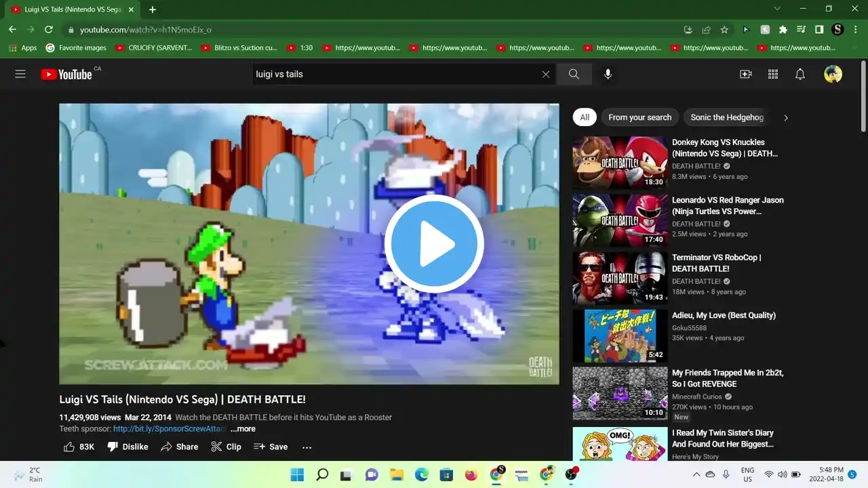Close the Luigi VS Tails tab
Screen dimensions: 868x488
pos(131,9)
